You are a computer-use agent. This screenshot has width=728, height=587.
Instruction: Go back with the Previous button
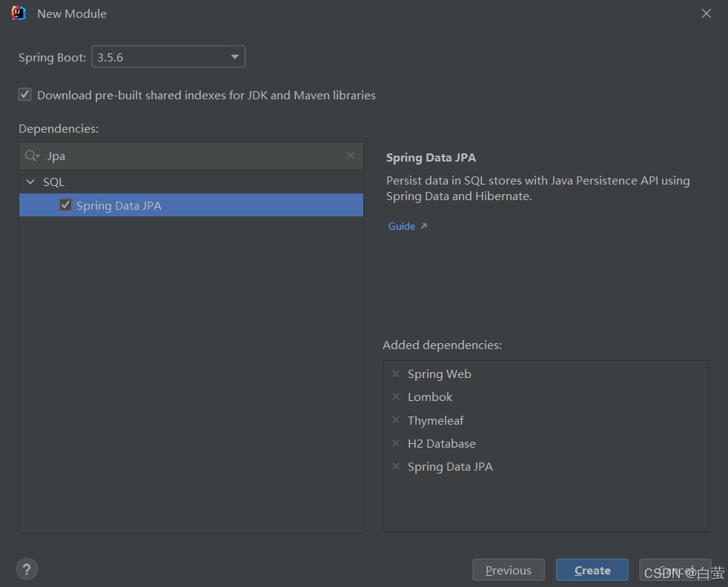509,570
